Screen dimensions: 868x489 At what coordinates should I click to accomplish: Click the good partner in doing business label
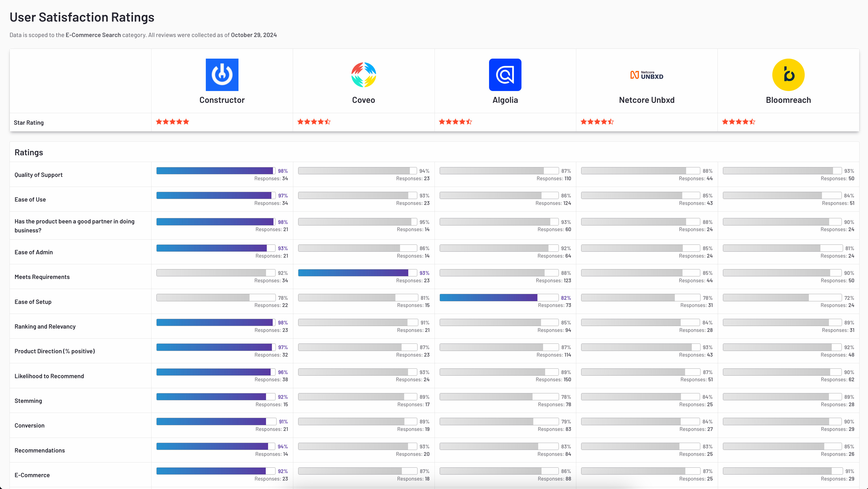point(74,226)
